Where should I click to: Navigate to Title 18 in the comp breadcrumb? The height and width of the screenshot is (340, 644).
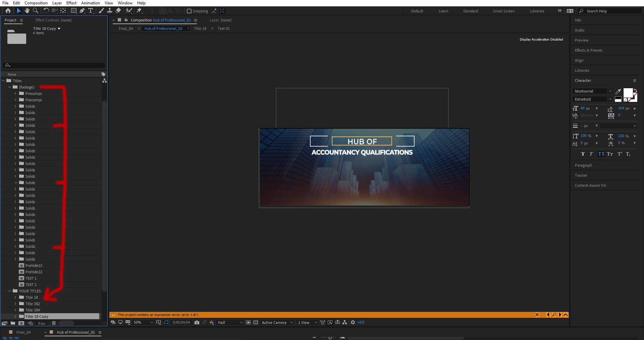200,29
